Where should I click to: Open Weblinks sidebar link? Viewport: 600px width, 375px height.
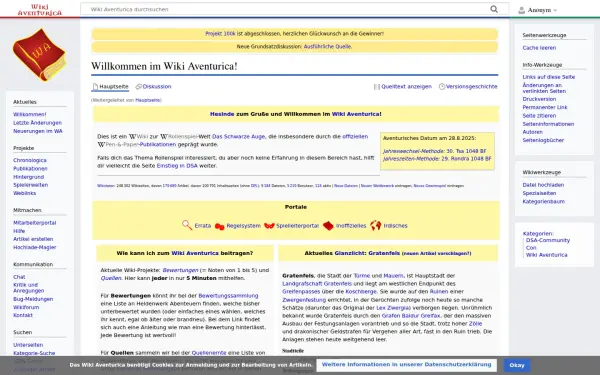(x=24, y=193)
